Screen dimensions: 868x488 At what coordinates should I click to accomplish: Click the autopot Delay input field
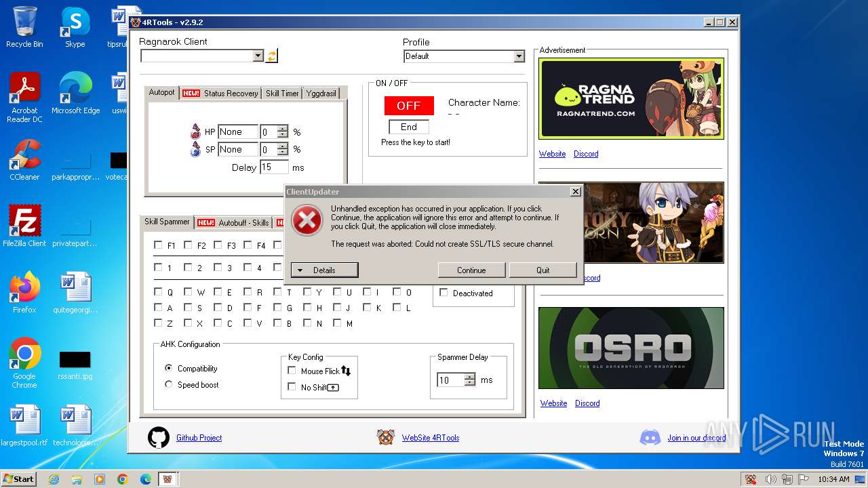[274, 167]
